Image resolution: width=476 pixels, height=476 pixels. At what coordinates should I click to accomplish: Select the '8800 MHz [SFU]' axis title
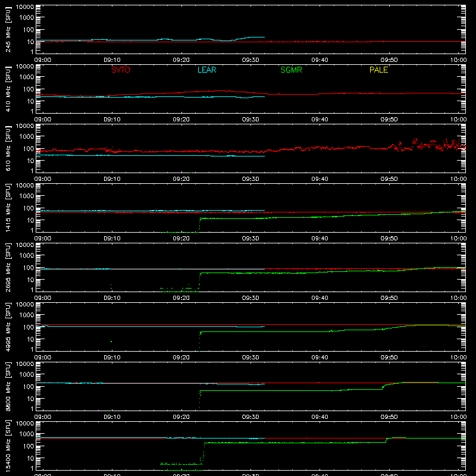[x=8, y=386]
